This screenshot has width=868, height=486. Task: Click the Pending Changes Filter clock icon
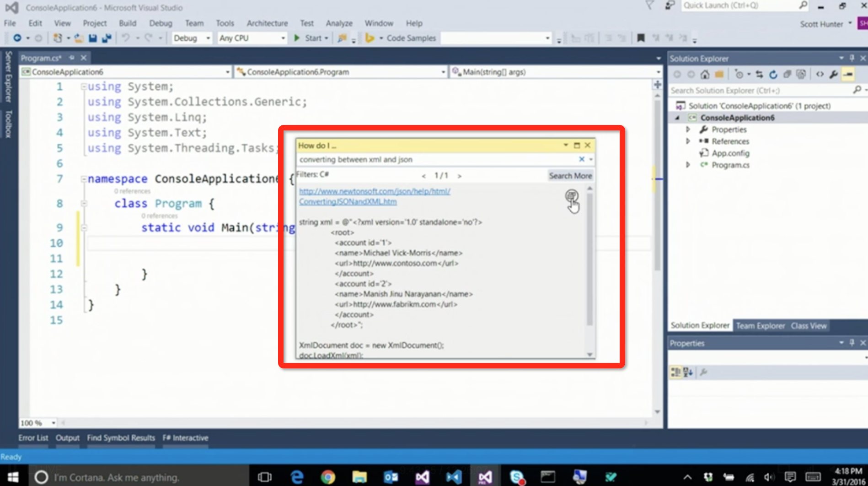[x=739, y=74]
